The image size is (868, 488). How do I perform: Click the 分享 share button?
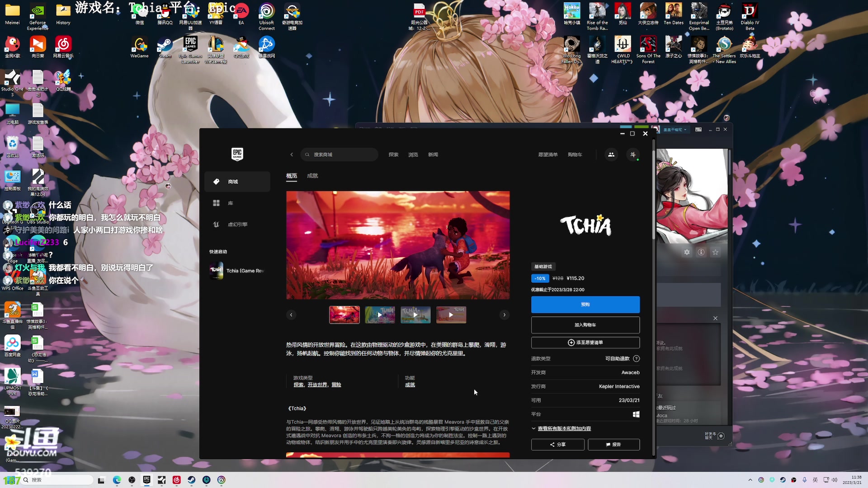pyautogui.click(x=557, y=445)
